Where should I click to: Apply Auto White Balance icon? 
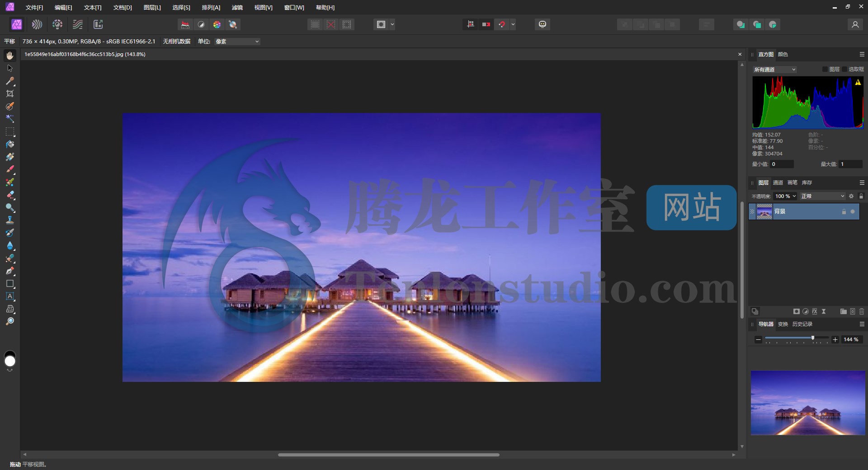point(233,24)
